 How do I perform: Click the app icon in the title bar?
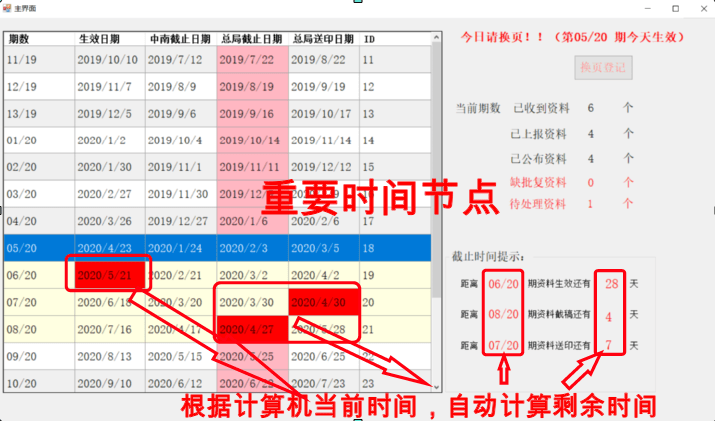[8, 8]
